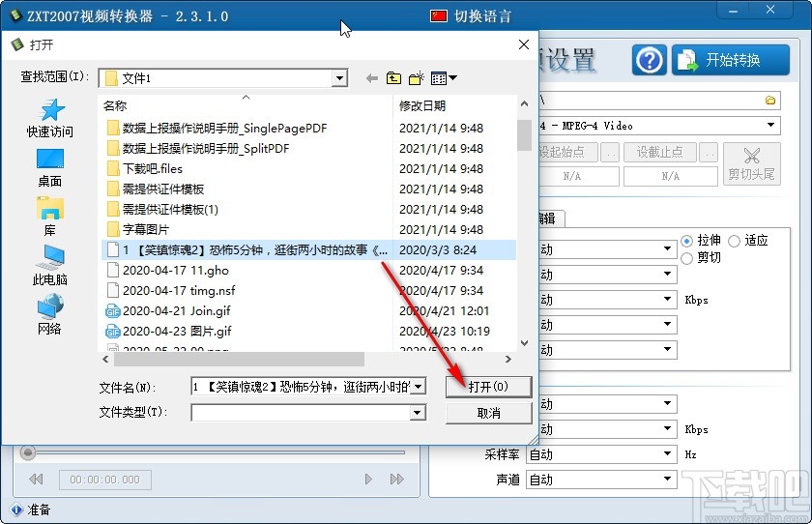Screen dimensions: 812x524
Task: Click the browse folder icon in the path field
Action: click(x=770, y=100)
